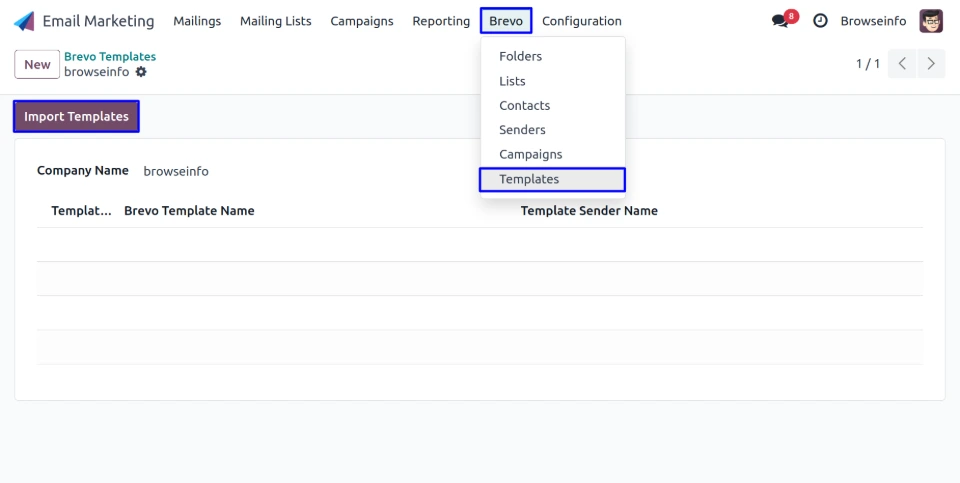Choose Contacts in the Brevo dropdown
Screen dimensions: 960x483
(524, 106)
